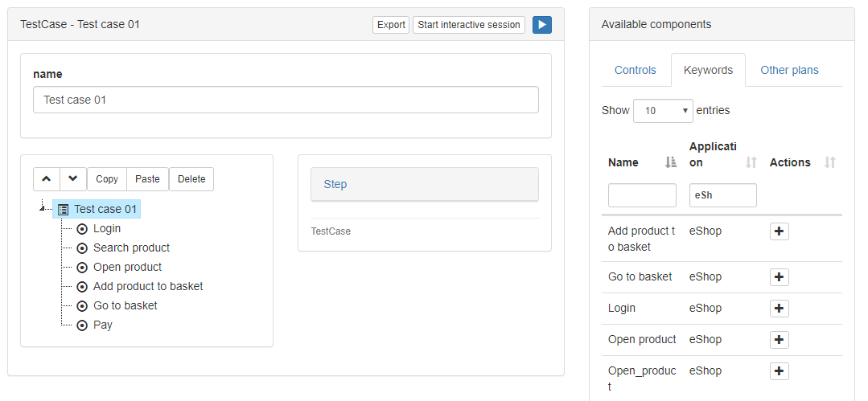Add the Login keyword with plus icon
Screen dimensions: 868x401
(780, 308)
